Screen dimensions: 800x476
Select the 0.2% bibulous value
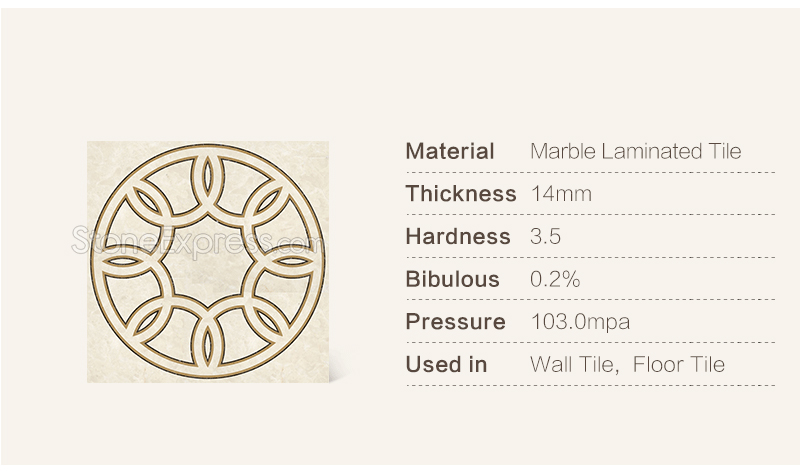click(555, 279)
